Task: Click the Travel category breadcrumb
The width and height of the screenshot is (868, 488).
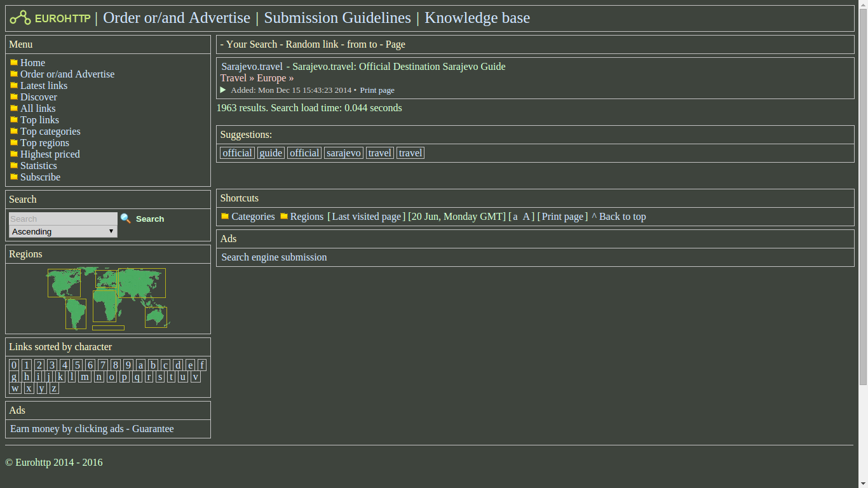Action: tap(233, 78)
